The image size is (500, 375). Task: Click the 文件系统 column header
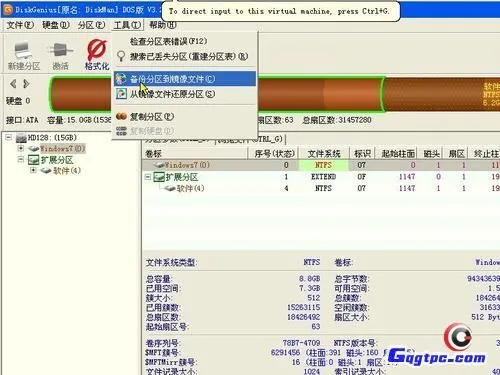324,154
